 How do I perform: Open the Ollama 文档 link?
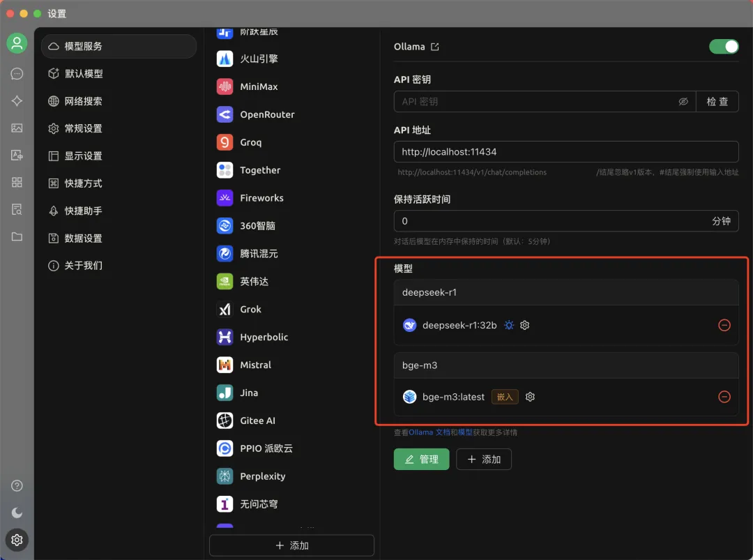coord(429,432)
